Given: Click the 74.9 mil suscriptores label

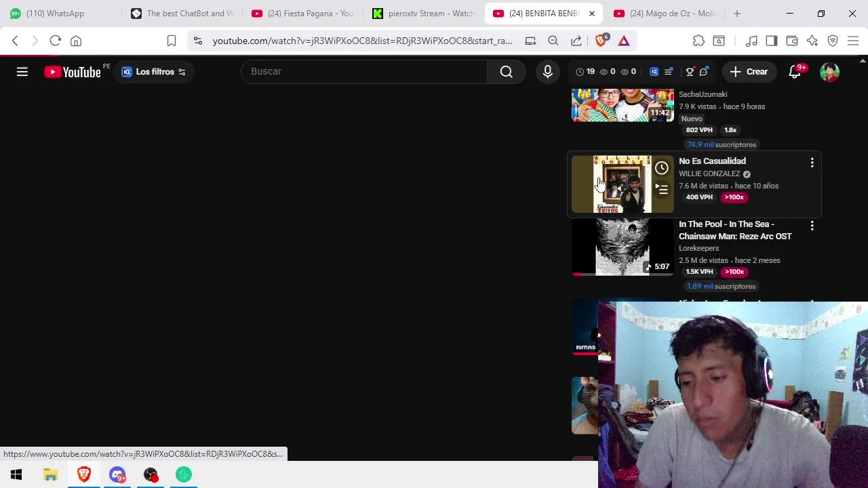Looking at the screenshot, I should point(722,144).
